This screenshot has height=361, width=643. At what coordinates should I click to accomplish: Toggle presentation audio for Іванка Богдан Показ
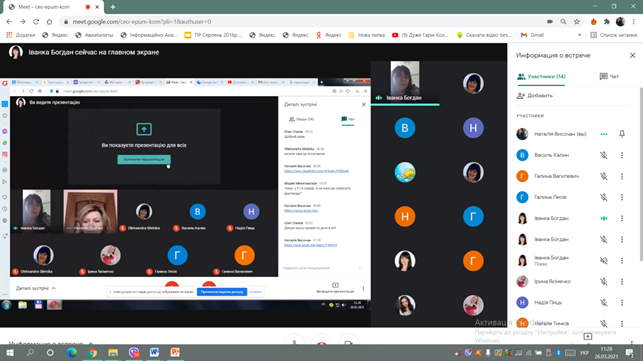pos(604,260)
